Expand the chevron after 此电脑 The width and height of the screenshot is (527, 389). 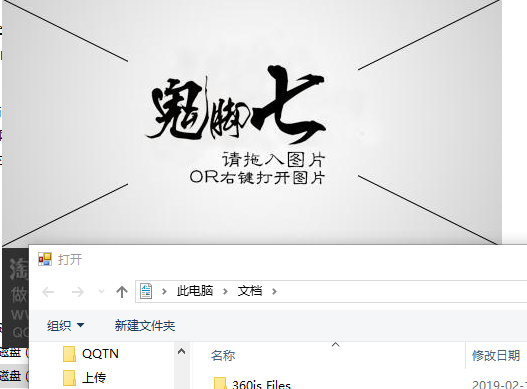tap(226, 291)
